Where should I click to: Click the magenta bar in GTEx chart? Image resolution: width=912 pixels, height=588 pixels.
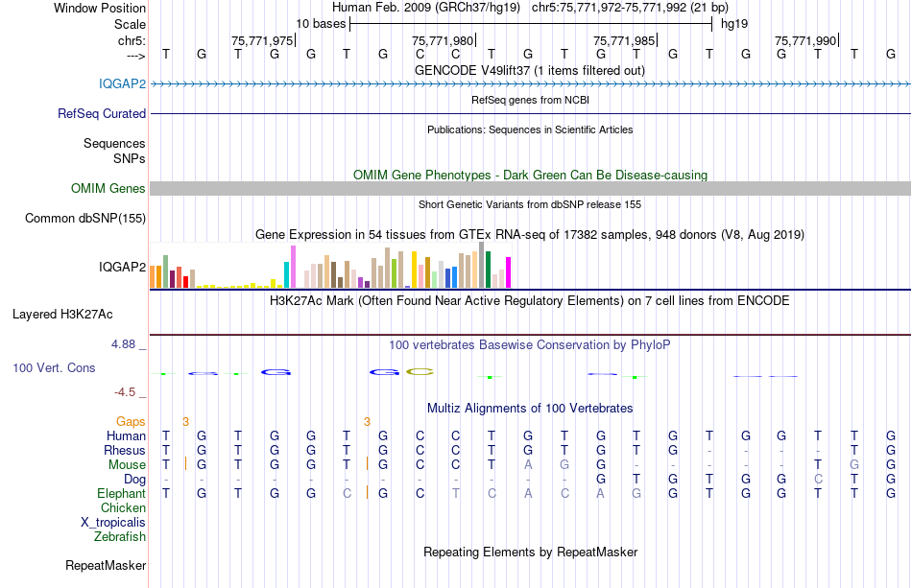[x=509, y=272]
